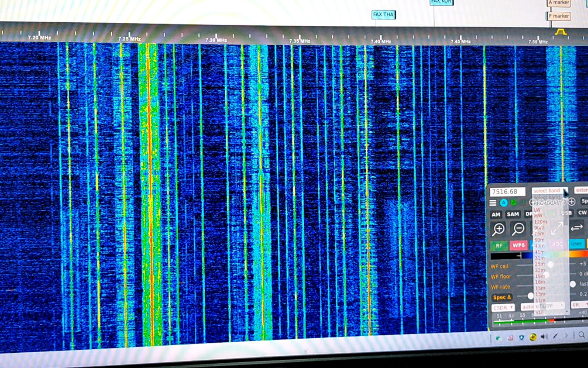588x368 pixels.
Task: Select AM demodulation mode
Action: 496,214
